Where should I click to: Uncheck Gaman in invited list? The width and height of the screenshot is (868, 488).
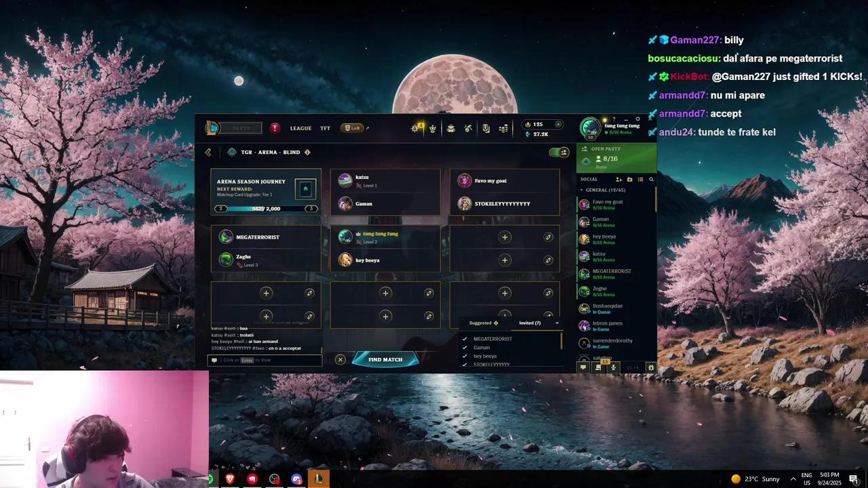click(x=465, y=348)
